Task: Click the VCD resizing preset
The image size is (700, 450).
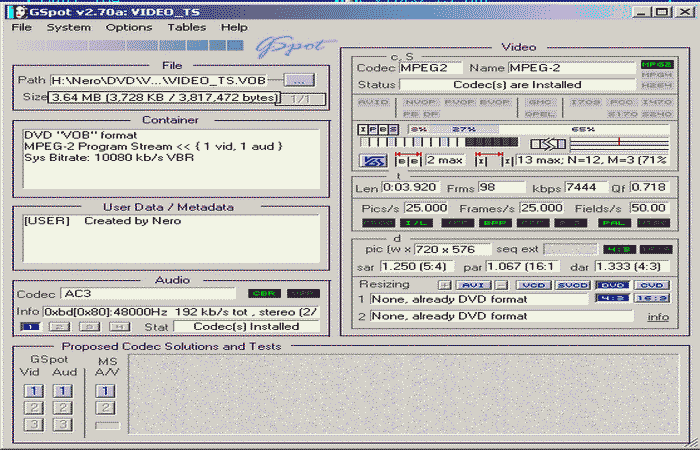Action: coord(533,284)
